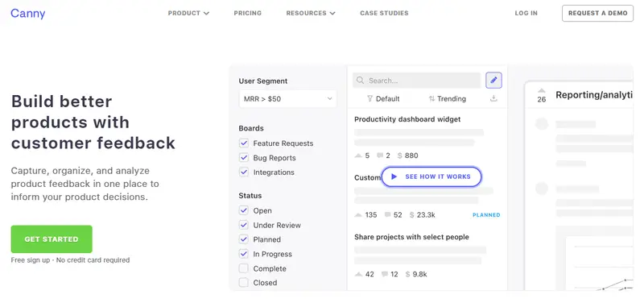This screenshot has width=644, height=299.
Task: Toggle the Bug Reports checkbox
Action: (244, 157)
